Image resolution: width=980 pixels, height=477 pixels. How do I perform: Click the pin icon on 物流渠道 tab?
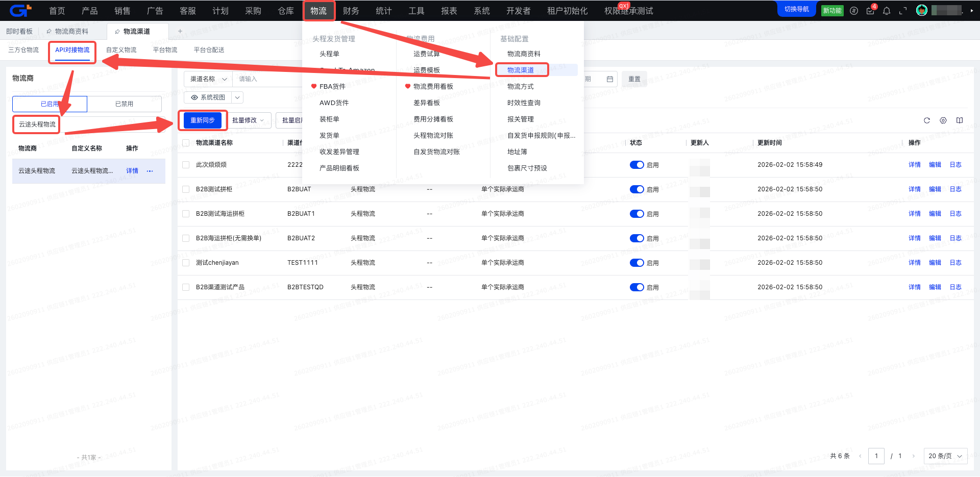[x=117, y=31]
